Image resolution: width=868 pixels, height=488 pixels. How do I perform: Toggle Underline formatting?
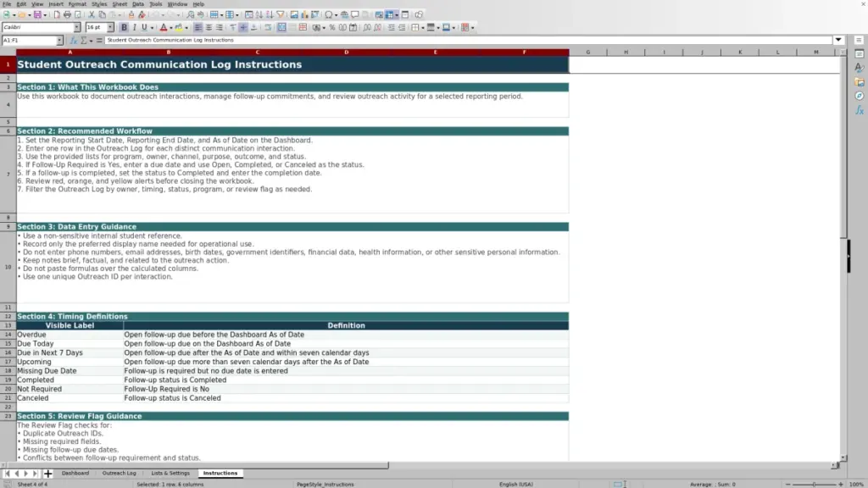click(144, 27)
